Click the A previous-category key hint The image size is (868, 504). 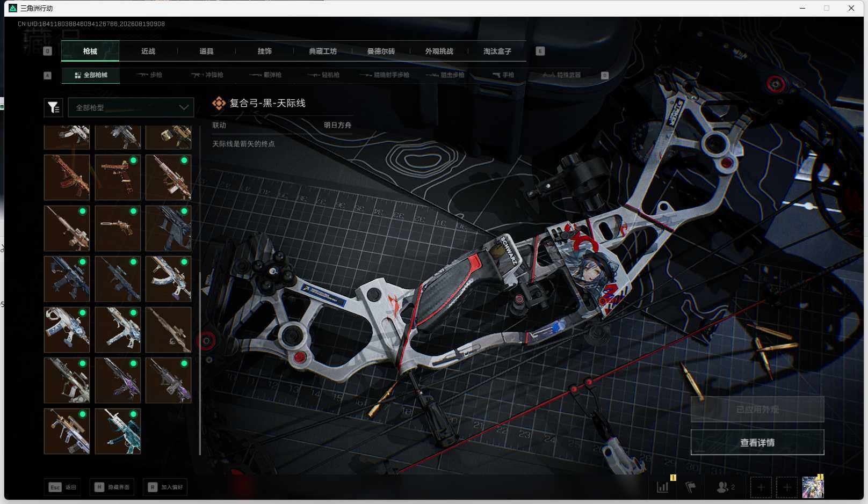tap(47, 76)
